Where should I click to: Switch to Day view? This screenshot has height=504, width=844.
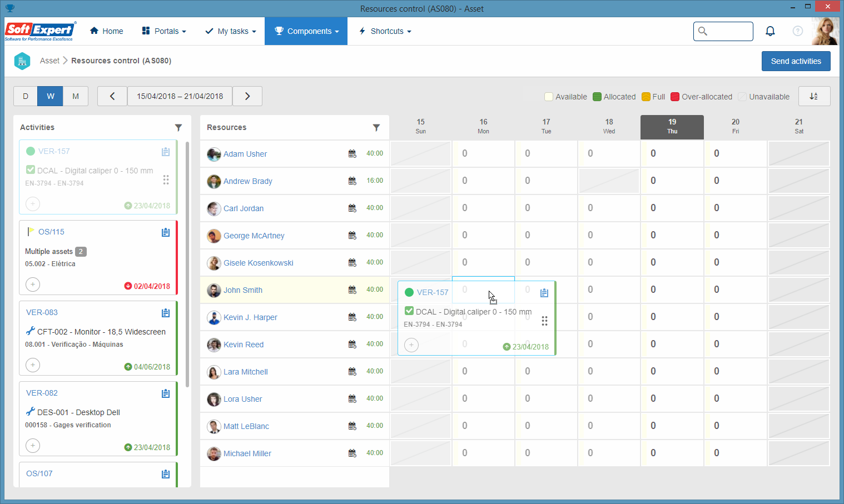[26, 96]
